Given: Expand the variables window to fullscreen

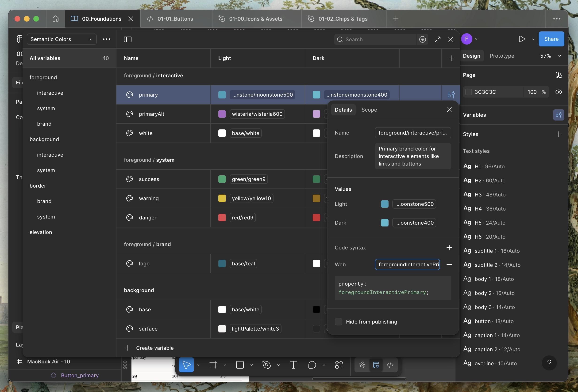Looking at the screenshot, I should click(x=437, y=39).
